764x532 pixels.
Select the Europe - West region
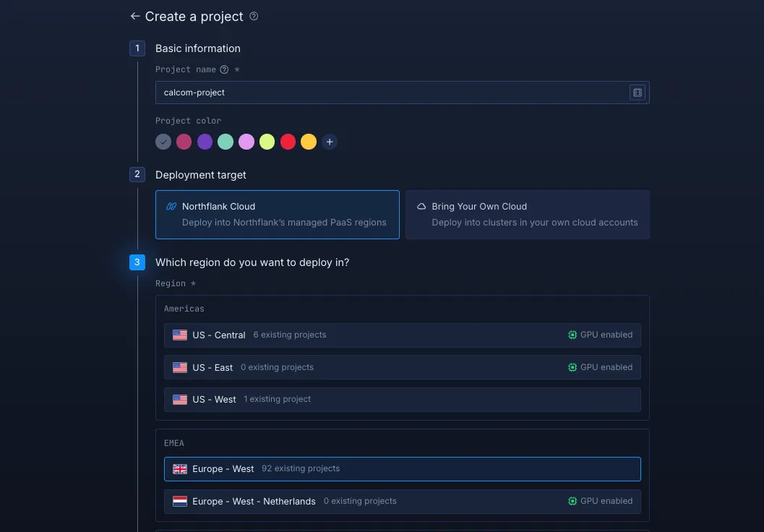[x=402, y=469]
